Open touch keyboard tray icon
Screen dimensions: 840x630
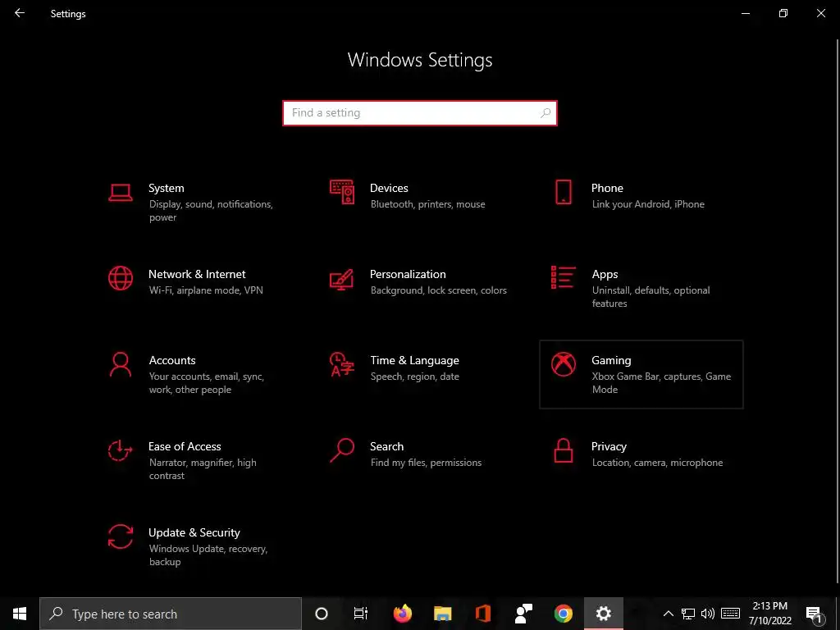coord(730,614)
